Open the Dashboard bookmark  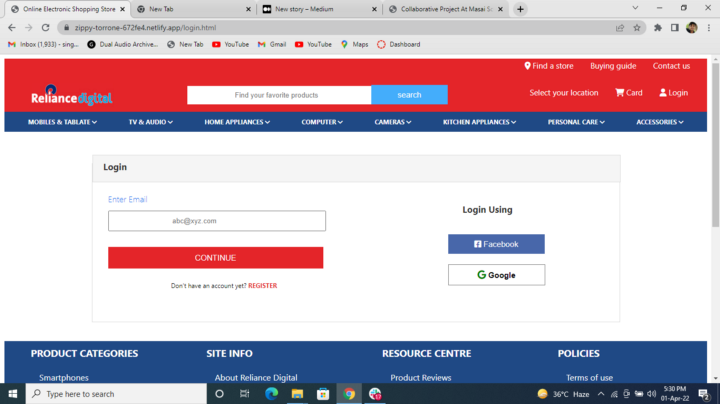pyautogui.click(x=399, y=45)
